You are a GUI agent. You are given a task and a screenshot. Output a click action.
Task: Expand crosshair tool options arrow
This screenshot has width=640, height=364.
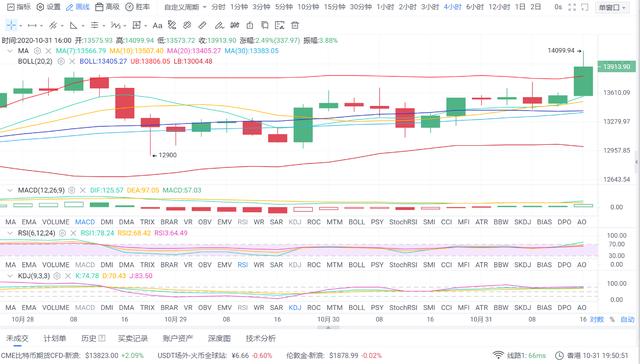(x=20, y=26)
